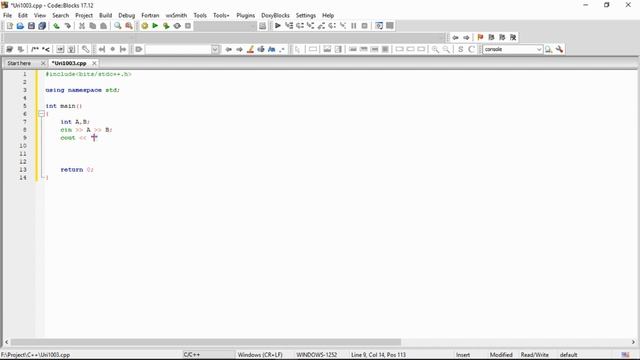
Task: Open the Edit menu
Action: click(23, 15)
